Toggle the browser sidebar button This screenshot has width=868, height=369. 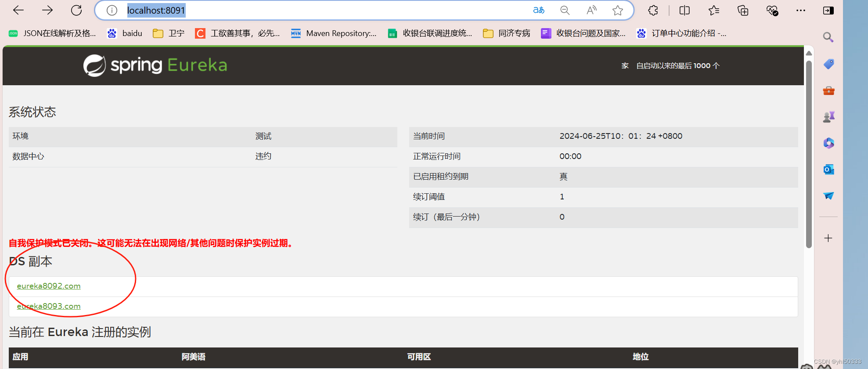pos(828,10)
